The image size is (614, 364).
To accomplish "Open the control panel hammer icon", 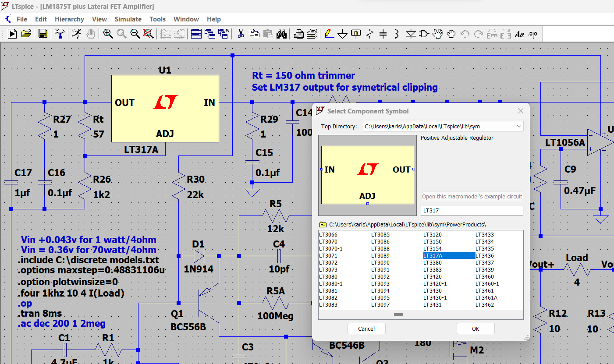I will [60, 33].
